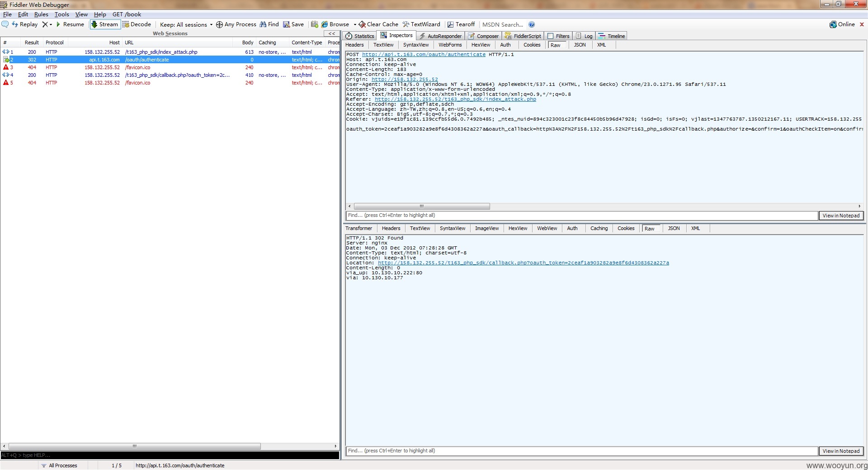
Task: Select session 3 favicon.ico 404 row
Action: pyautogui.click(x=170, y=67)
